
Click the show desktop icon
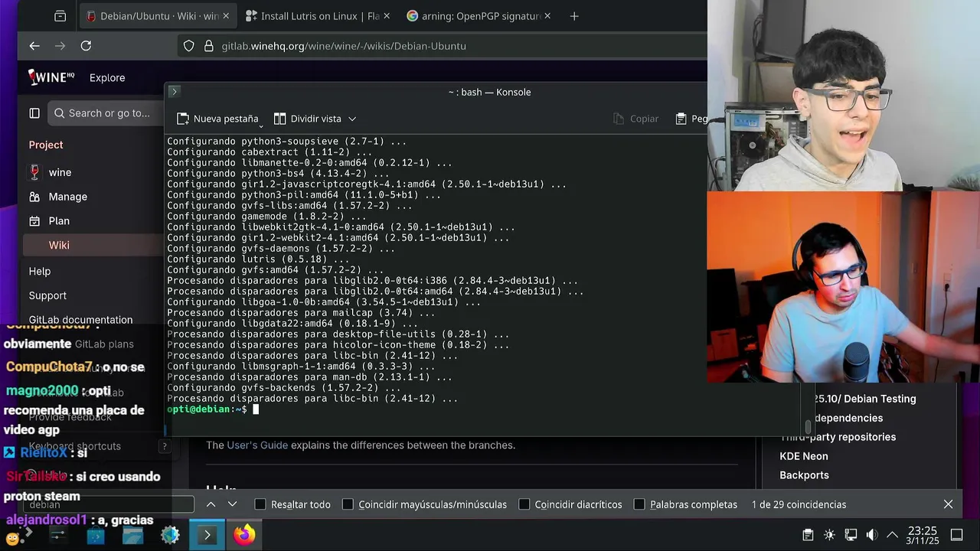[956, 535]
